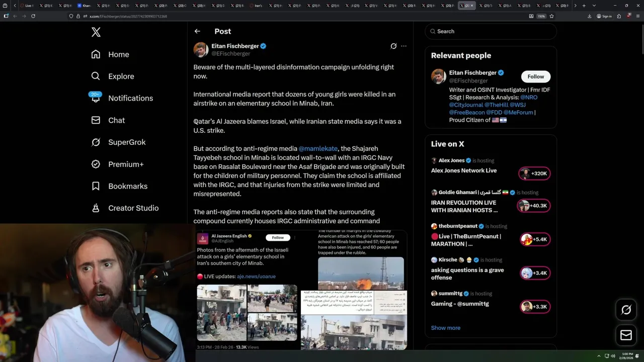Open SuperGrok in the sidebar

(118, 142)
